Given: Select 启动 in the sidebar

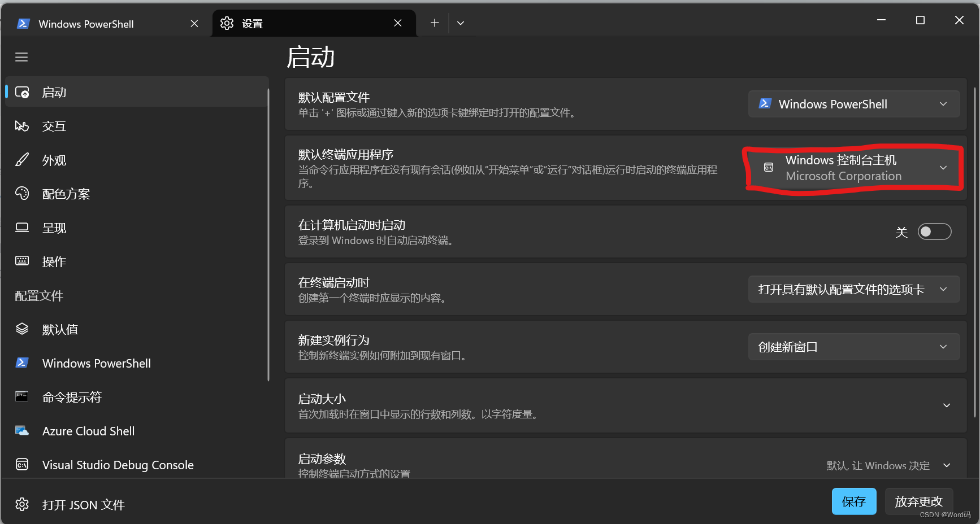Looking at the screenshot, I should click(137, 92).
